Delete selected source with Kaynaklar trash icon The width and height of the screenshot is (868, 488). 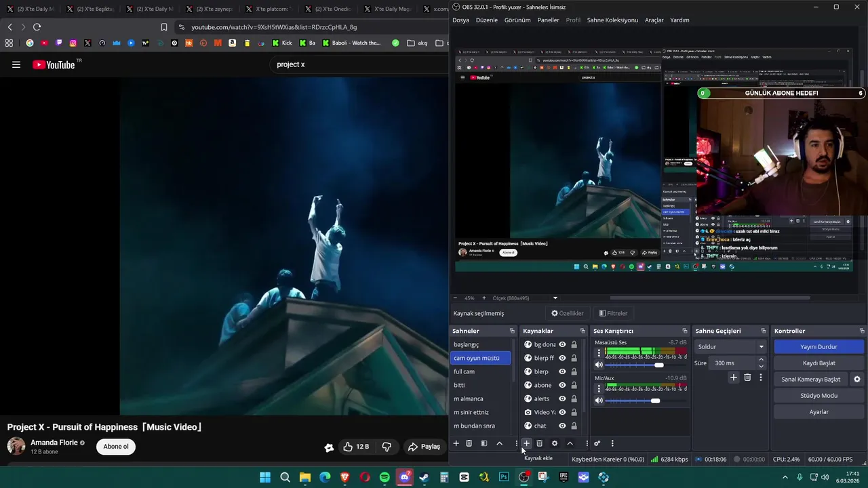(540, 443)
